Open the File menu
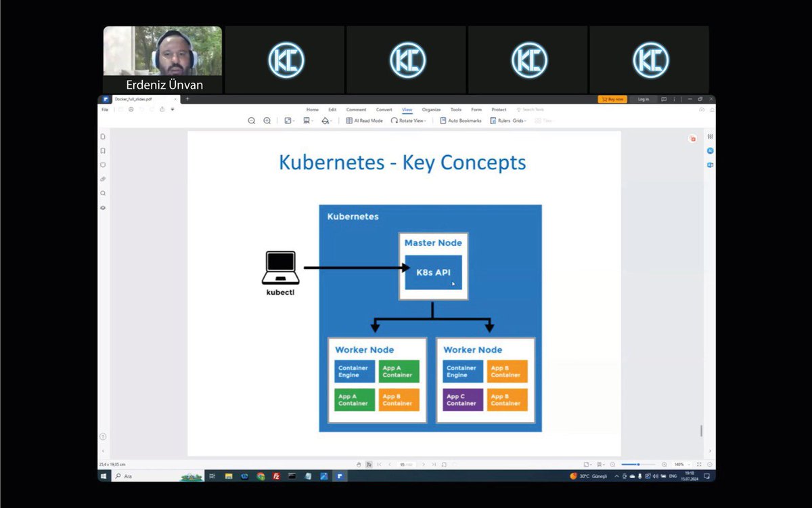 click(105, 109)
